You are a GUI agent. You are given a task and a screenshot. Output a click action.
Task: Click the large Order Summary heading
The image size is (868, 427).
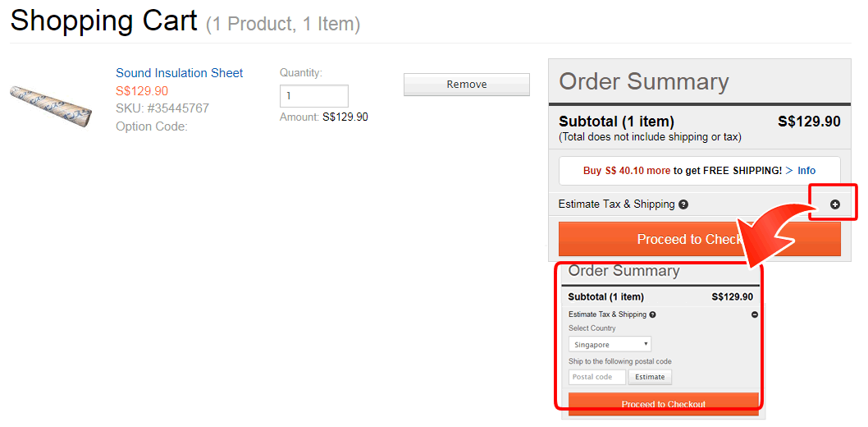coord(643,82)
